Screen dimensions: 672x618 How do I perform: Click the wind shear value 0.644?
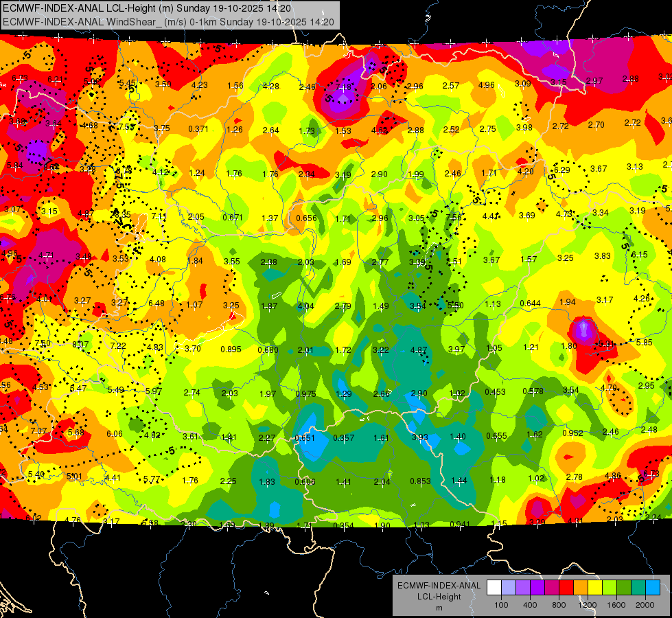pos(530,304)
